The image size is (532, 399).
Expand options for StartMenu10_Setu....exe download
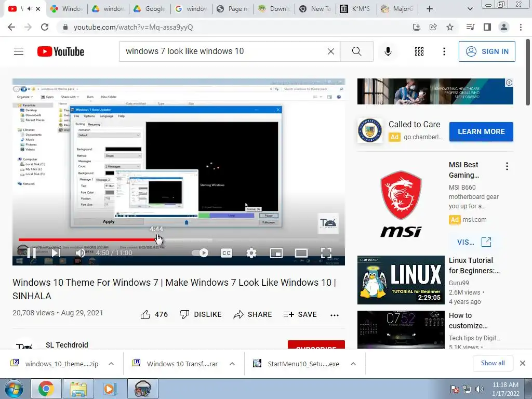[x=353, y=364]
